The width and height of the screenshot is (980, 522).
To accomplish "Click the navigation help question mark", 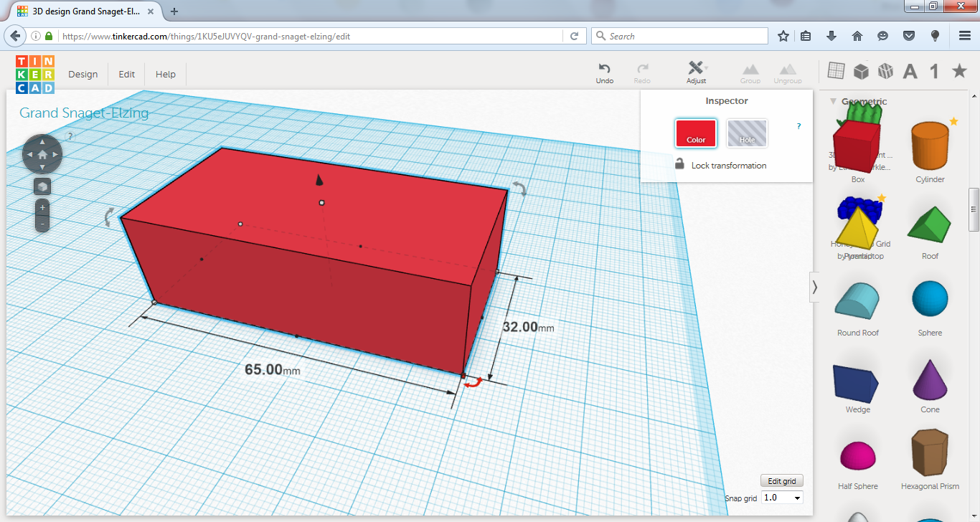I will [x=70, y=136].
